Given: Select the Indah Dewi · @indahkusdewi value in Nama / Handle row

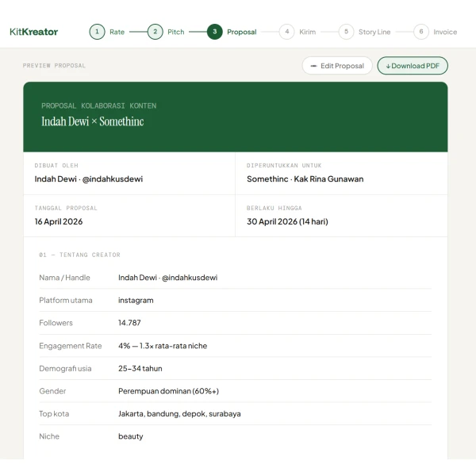Looking at the screenshot, I should pos(168,278).
